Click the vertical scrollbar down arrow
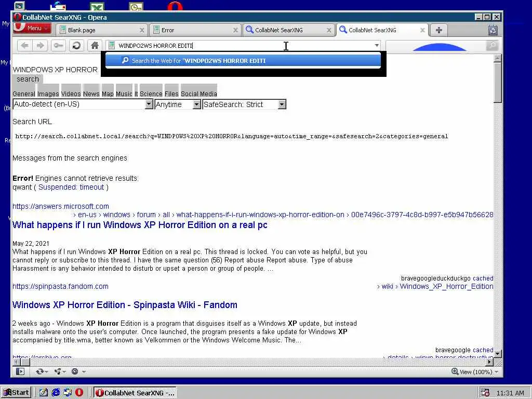The image size is (532, 399). click(497, 354)
